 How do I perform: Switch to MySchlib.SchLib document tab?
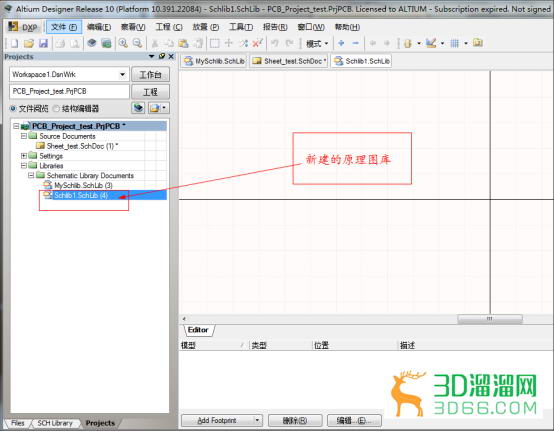(x=214, y=61)
